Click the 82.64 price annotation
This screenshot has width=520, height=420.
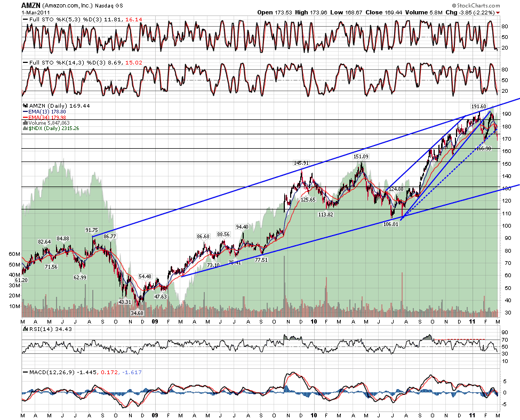tap(44, 242)
